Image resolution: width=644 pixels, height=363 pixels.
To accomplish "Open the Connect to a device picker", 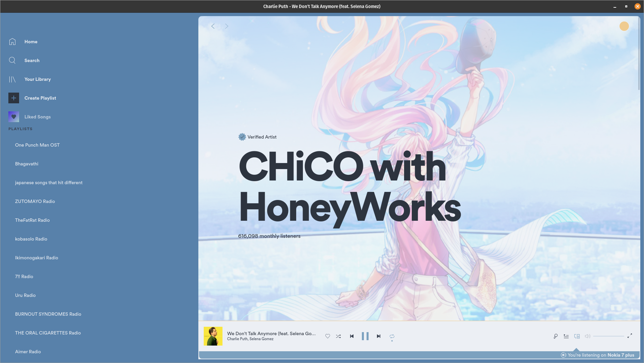I will click(577, 336).
